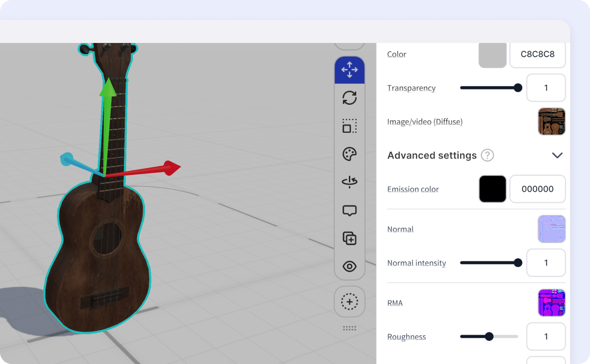This screenshot has width=590, height=364.
Task: Collapse the Advanced settings section
Action: click(x=557, y=155)
